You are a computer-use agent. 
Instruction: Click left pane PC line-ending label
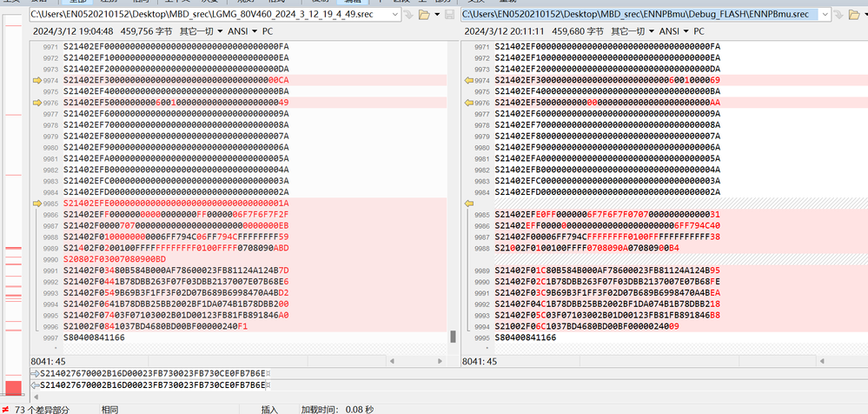[268, 31]
